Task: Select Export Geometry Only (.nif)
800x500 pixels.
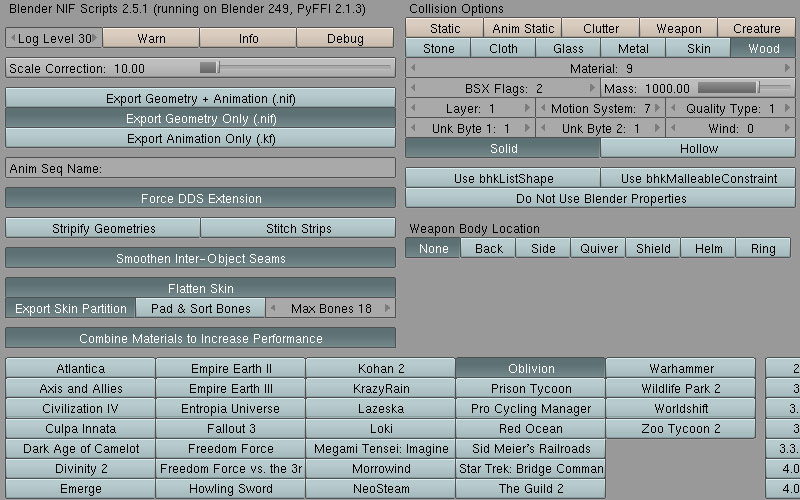Action: point(200,118)
